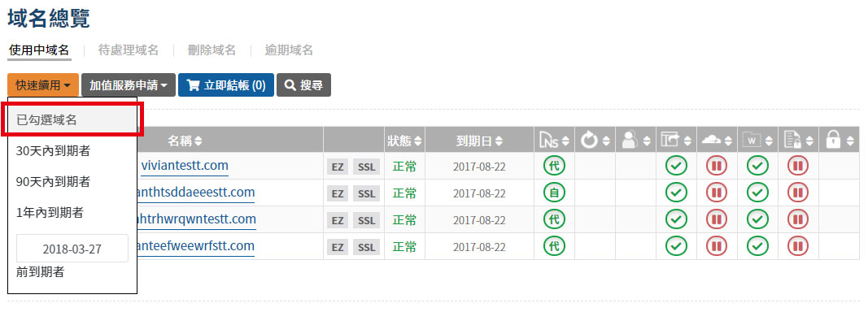
Task: Open viviantestt.com domain link
Action: (x=185, y=166)
